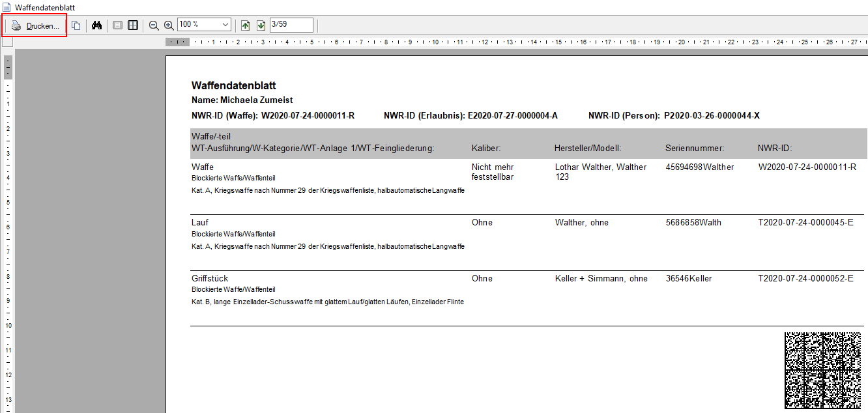Click the bold Waffendatenblatt page heading

pyautogui.click(x=233, y=86)
